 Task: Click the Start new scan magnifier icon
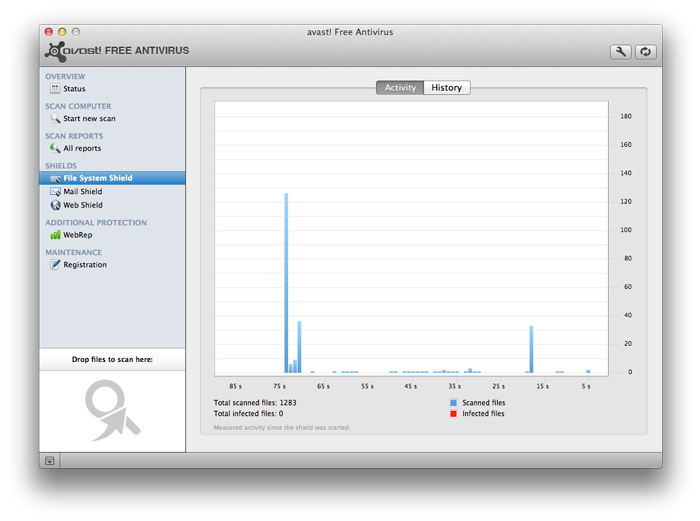click(55, 119)
